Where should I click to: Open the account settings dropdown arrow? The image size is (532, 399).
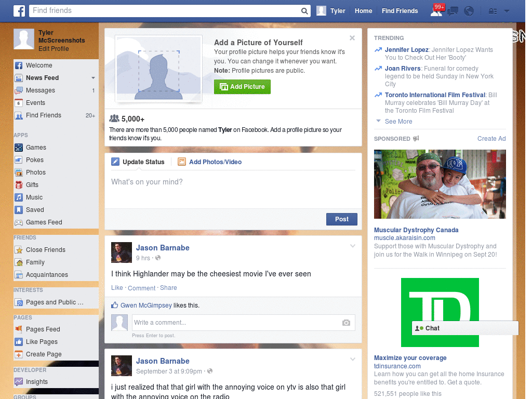pos(507,10)
